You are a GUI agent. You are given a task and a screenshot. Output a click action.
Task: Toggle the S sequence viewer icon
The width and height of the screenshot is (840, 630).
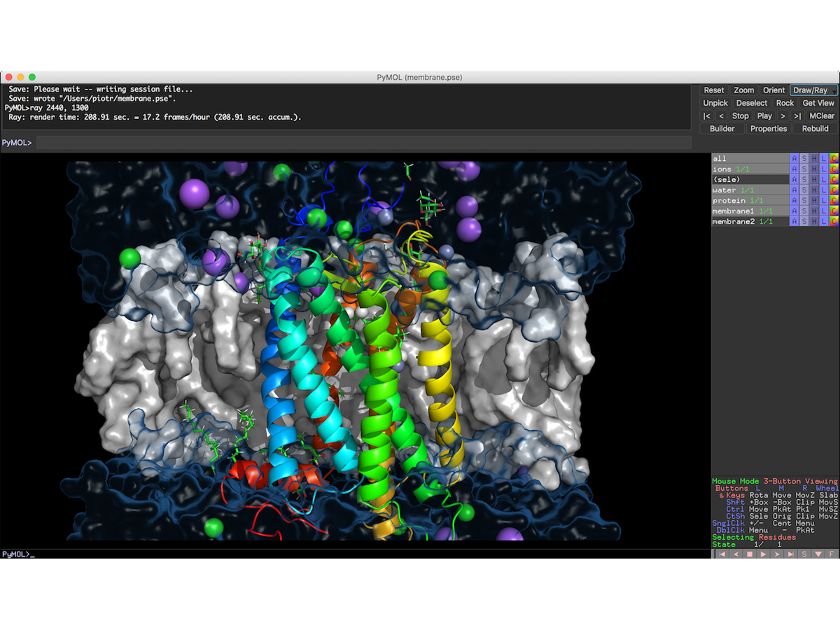coord(804,554)
